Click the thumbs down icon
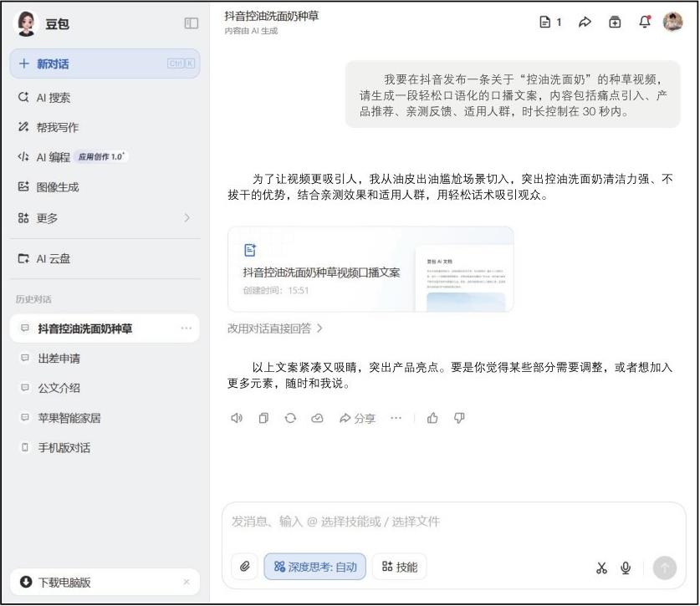700x606 pixels. point(459,418)
